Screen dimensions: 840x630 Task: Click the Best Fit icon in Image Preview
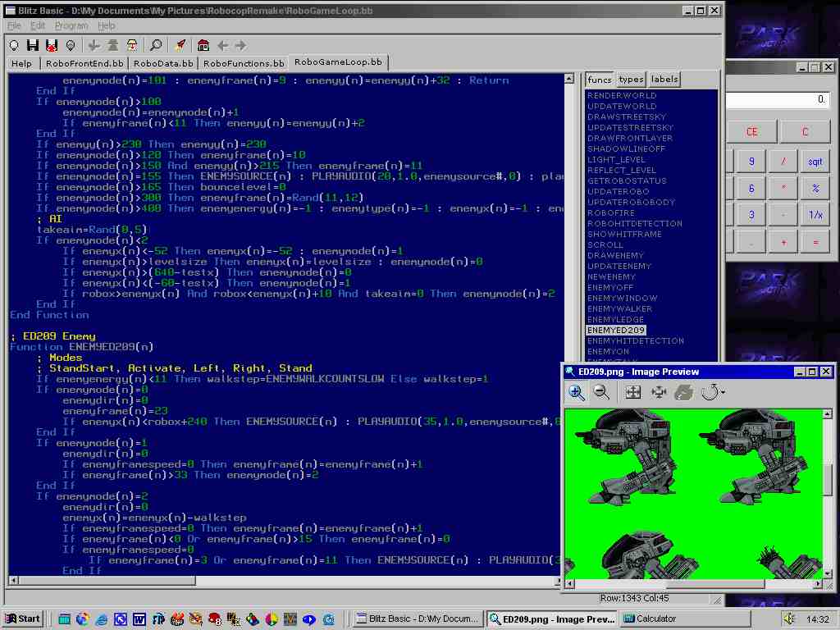pos(632,393)
